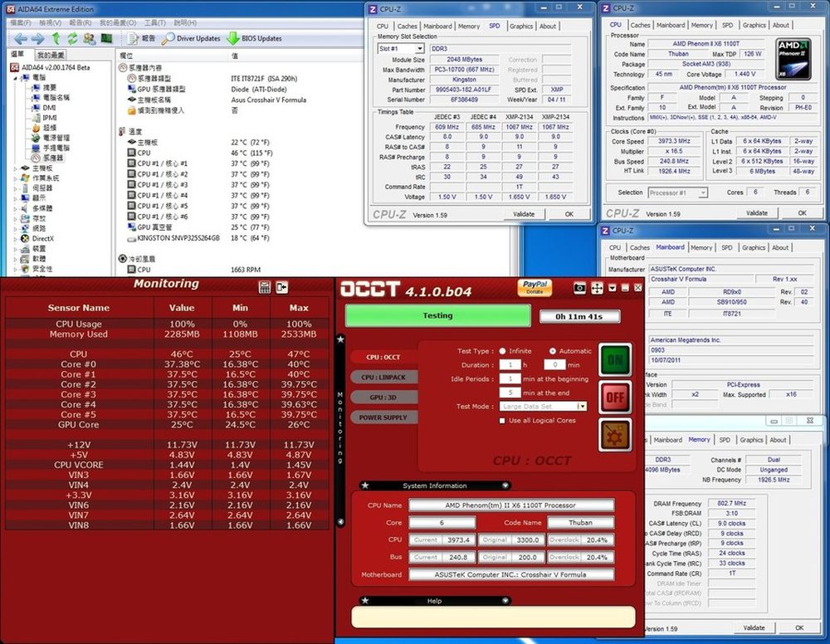The image size is (830, 644).
Task: Open OCCT Test Mode dropdown
Action: (x=582, y=407)
